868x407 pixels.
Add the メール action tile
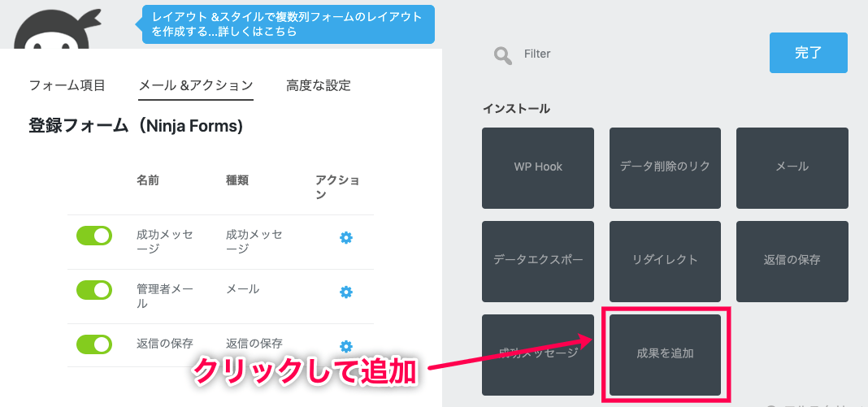(x=792, y=168)
